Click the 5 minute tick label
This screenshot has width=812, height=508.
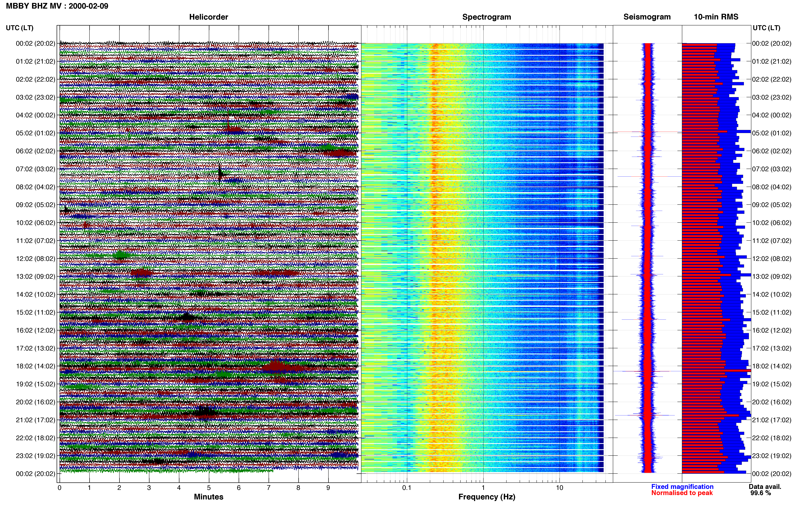click(x=209, y=488)
